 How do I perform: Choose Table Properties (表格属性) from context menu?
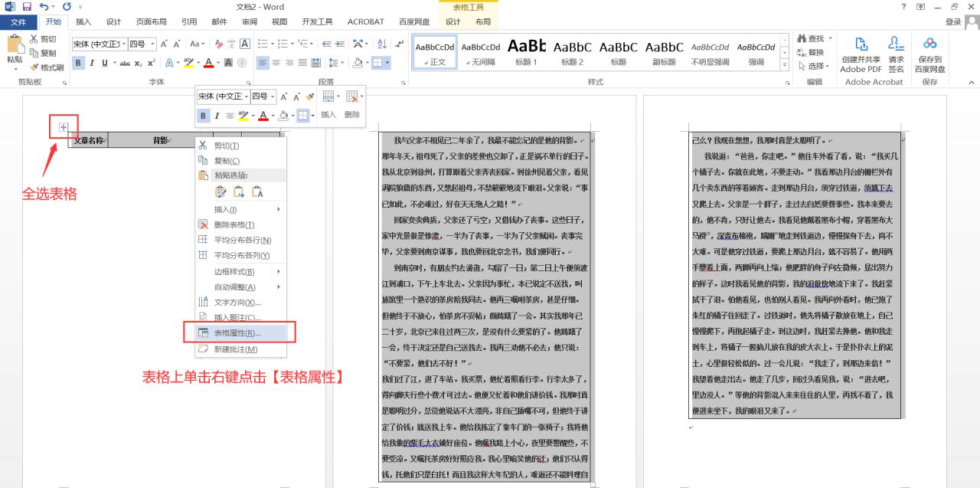[241, 333]
